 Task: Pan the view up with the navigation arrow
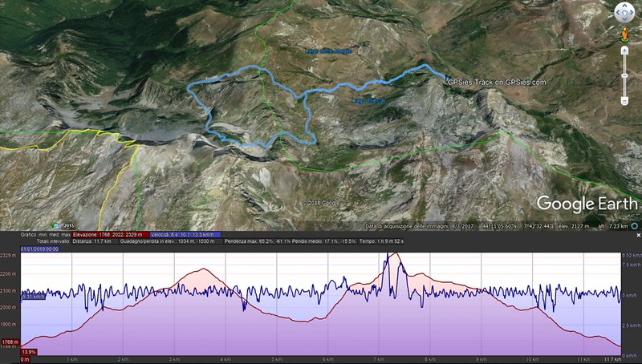624,6
